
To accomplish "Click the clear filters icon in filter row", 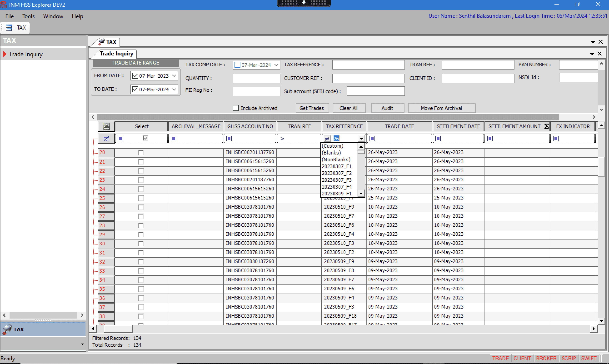I will (106, 139).
